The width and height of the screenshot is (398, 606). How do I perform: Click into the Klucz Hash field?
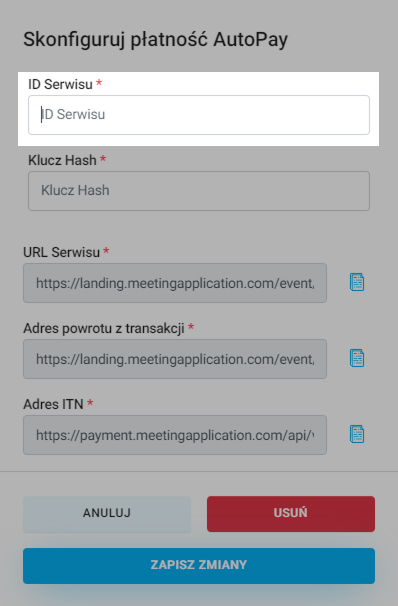[199, 191]
